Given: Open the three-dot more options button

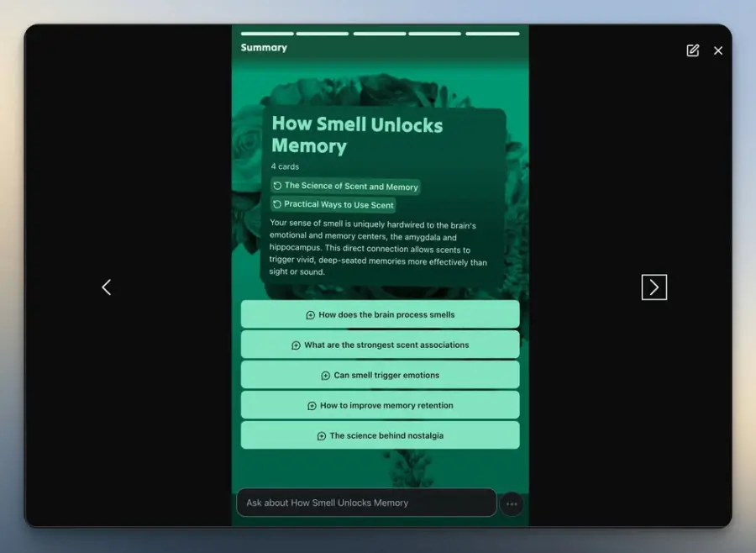Looking at the screenshot, I should pos(512,503).
